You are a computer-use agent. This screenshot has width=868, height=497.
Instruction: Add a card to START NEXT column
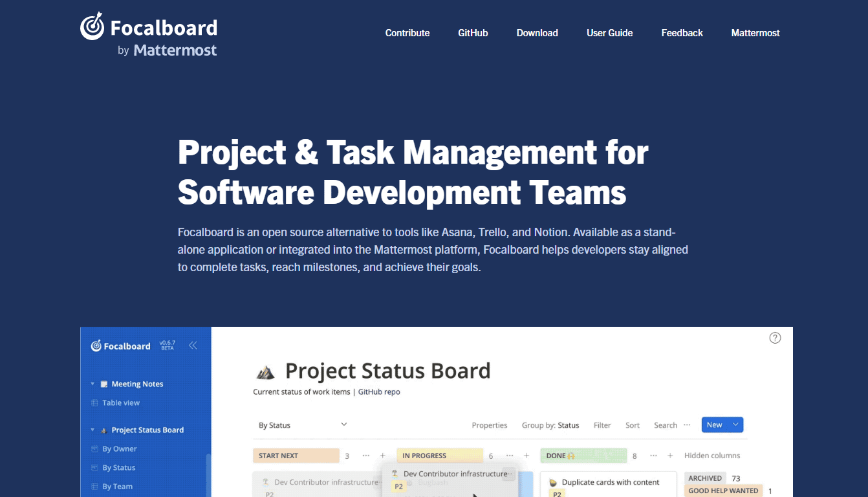(382, 456)
